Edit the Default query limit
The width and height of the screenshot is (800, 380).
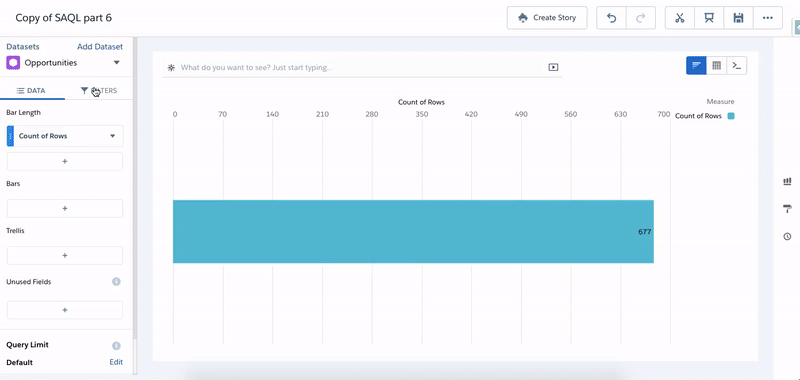[116, 362]
